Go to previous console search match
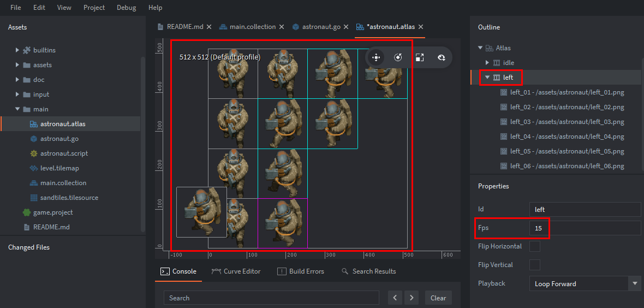Screen dimensions: 644x308 click(x=395, y=298)
